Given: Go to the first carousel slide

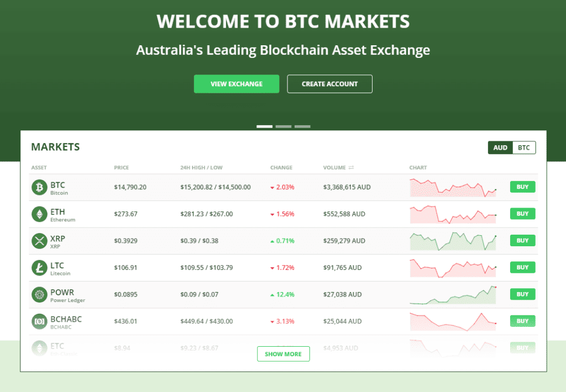Looking at the screenshot, I should tap(264, 126).
